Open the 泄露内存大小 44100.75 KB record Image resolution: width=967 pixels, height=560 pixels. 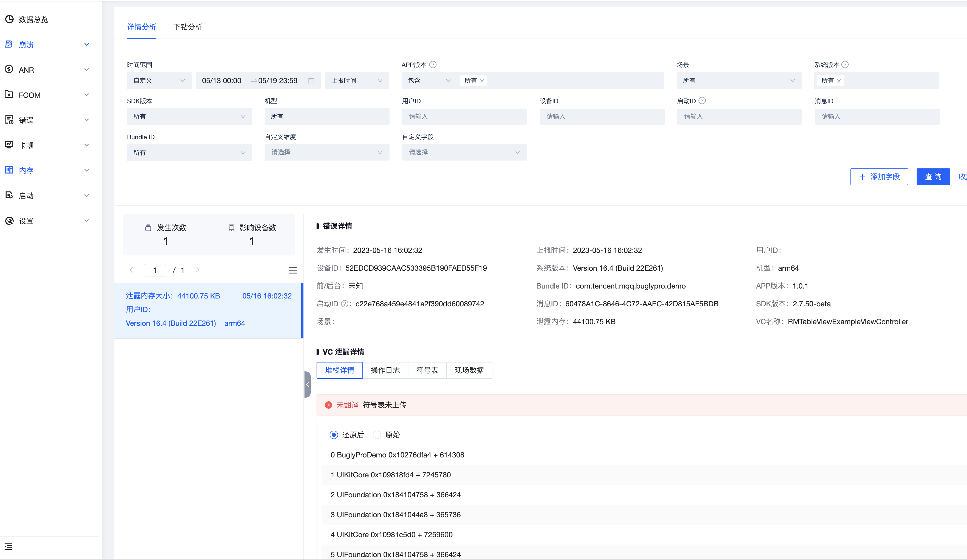pos(208,310)
